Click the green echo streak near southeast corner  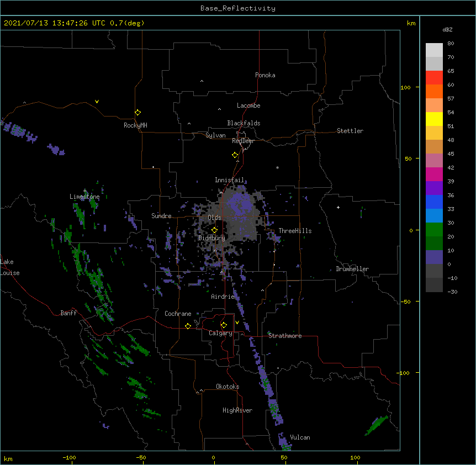tap(377, 425)
